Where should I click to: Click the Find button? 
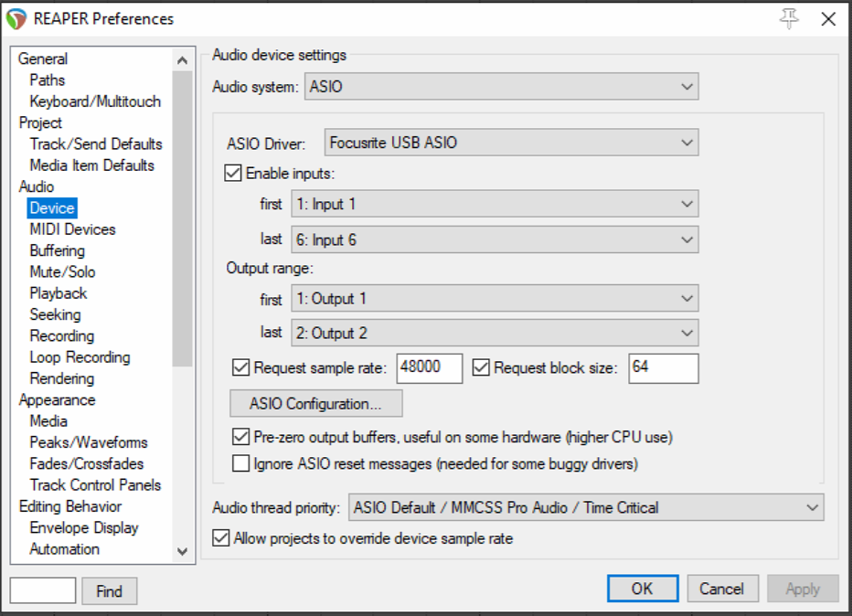pos(109,591)
